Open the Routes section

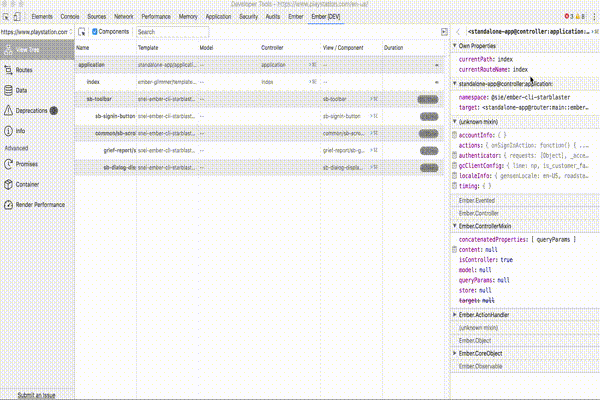click(24, 70)
